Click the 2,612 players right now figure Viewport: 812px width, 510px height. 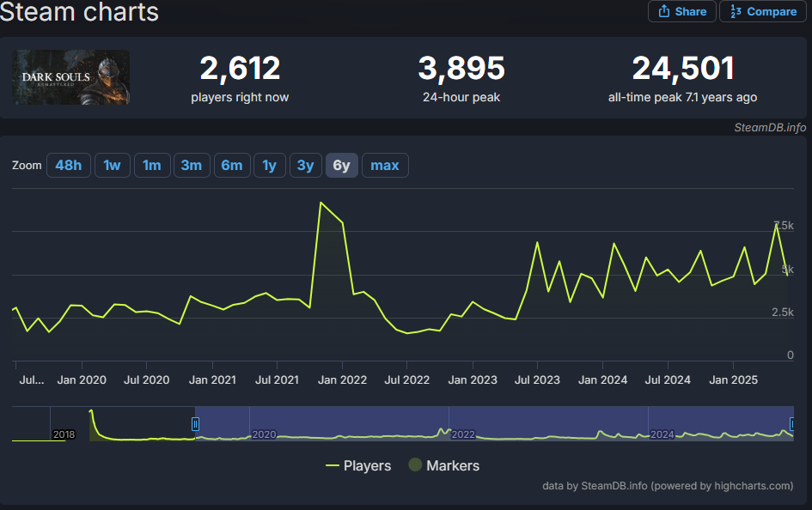click(x=240, y=69)
